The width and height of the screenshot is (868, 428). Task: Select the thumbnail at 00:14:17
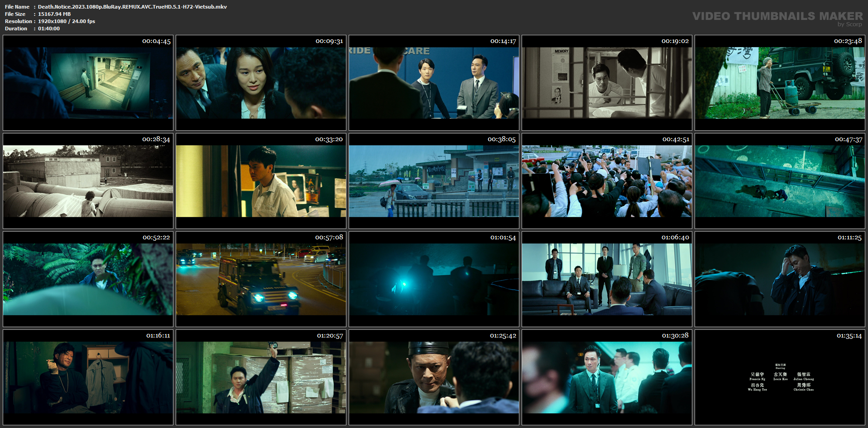[x=434, y=83]
